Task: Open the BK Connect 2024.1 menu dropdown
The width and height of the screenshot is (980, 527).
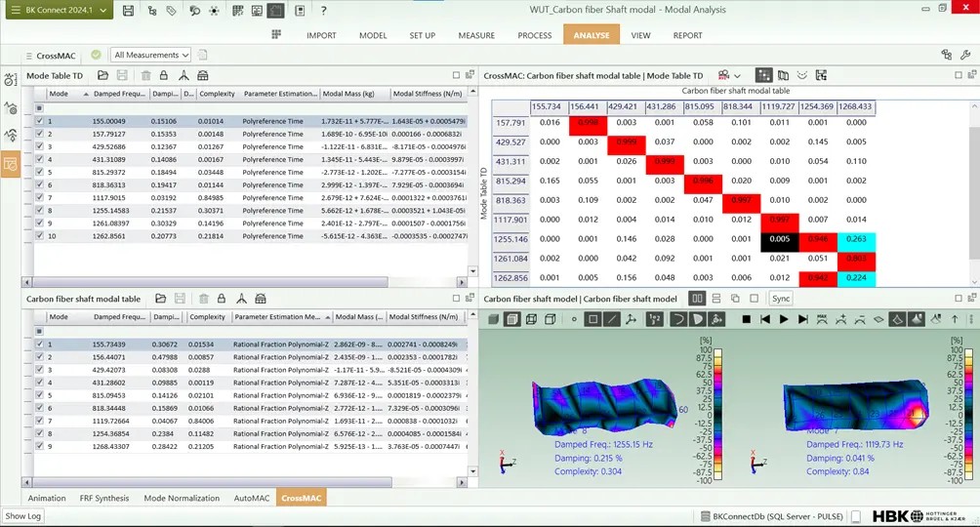Action: (x=60, y=10)
